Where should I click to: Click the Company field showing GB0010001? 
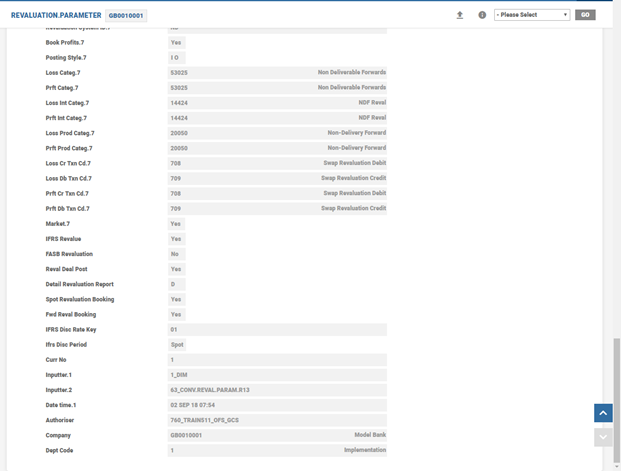tap(277, 435)
